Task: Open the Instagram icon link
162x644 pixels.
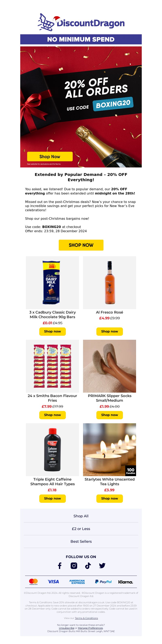Action: [x=74, y=566]
